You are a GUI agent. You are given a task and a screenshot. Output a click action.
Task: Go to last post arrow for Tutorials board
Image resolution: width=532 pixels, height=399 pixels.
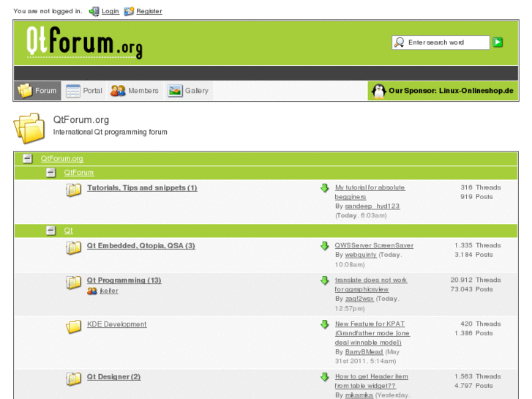(325, 187)
